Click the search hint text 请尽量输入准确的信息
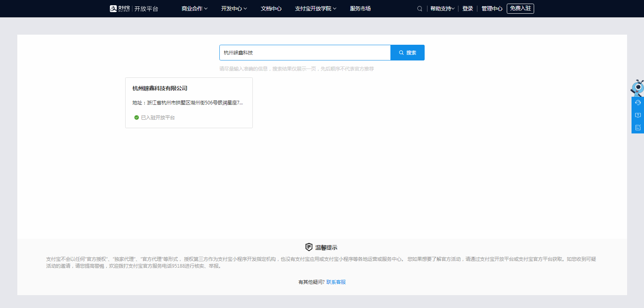 297,69
